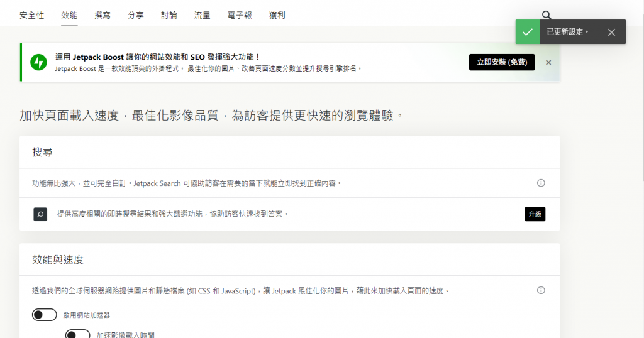Image resolution: width=644 pixels, height=338 pixels.
Task: Open the 討論 tab
Action: (169, 15)
